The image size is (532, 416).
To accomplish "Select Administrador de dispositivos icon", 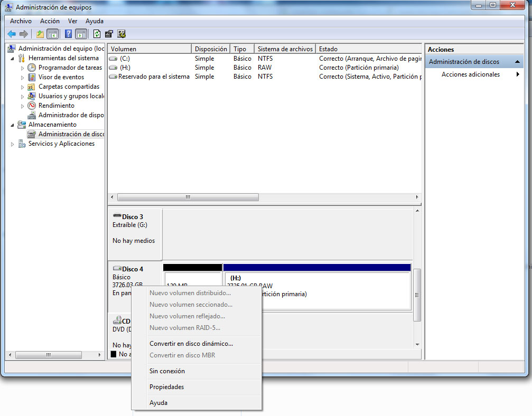I will pyautogui.click(x=32, y=115).
